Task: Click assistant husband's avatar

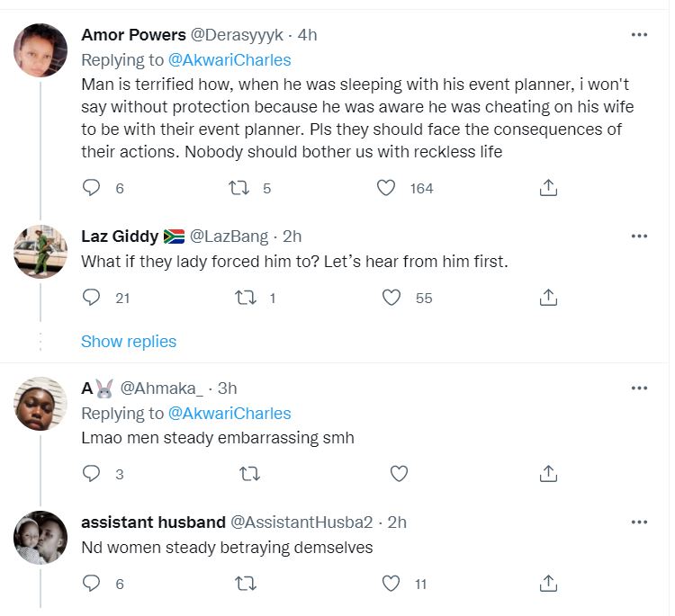Action: point(41,538)
